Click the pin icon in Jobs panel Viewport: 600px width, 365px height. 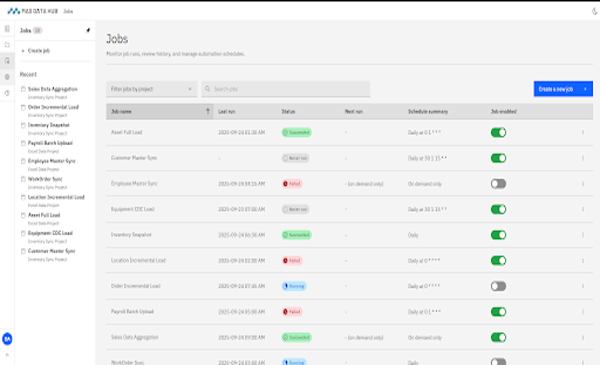pyautogui.click(x=88, y=30)
